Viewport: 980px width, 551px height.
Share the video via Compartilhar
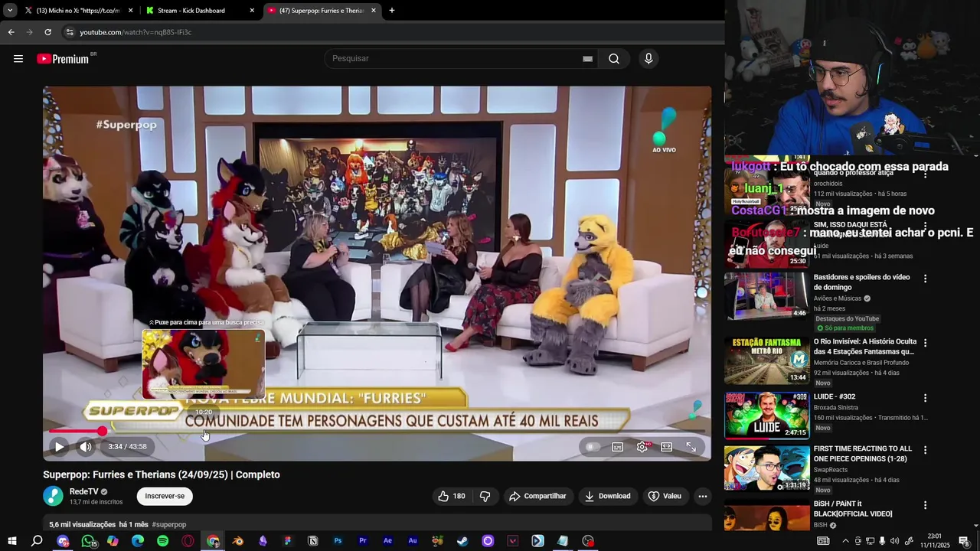[x=538, y=496]
